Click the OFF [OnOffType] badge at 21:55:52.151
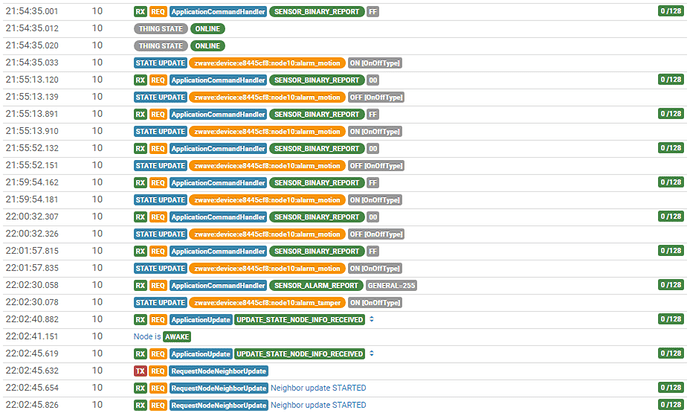 (376, 166)
